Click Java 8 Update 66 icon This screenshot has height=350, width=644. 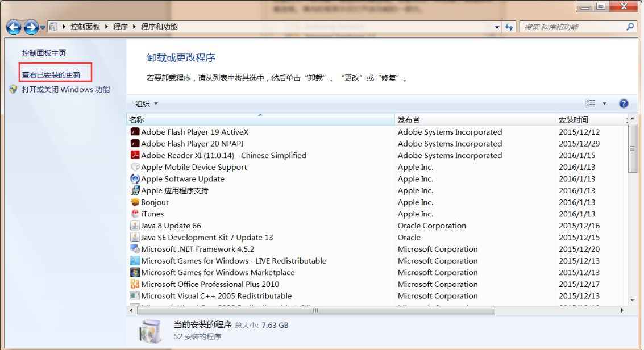(x=135, y=225)
